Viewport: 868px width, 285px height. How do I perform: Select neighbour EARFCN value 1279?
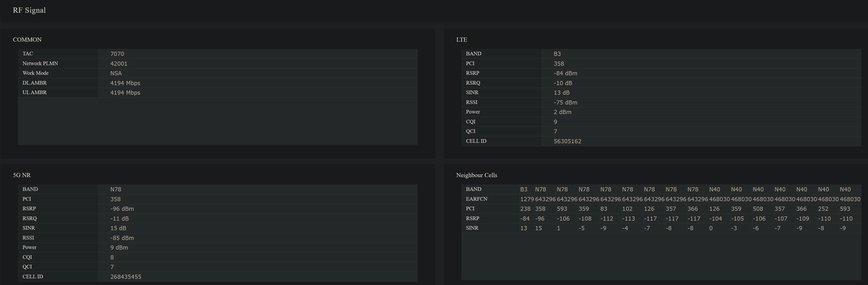click(x=527, y=199)
